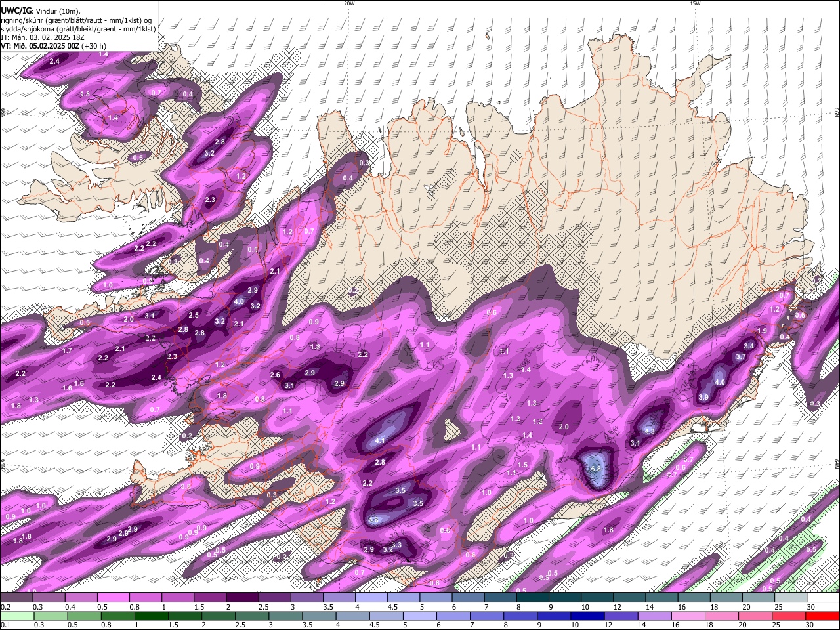Pick the bright red 30 mm rain legend swatch

(822, 616)
